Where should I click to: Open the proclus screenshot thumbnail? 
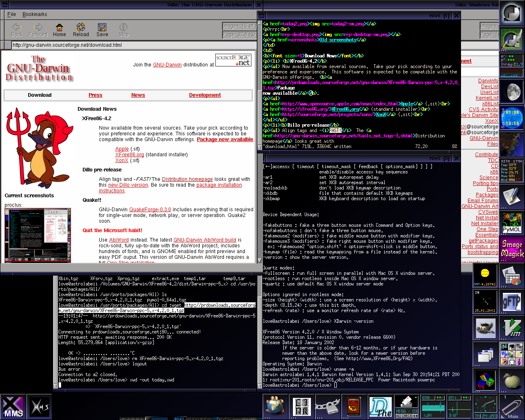click(x=38, y=235)
